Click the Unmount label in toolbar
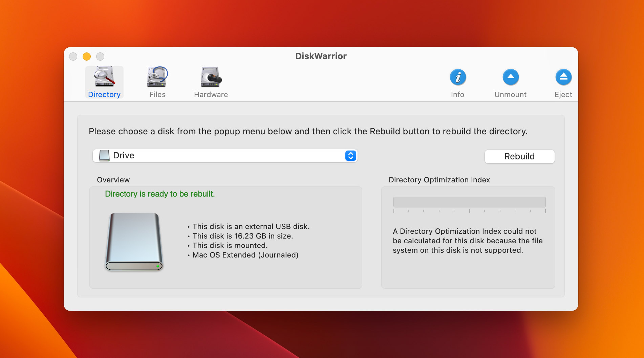The width and height of the screenshot is (644, 358). 510,95
